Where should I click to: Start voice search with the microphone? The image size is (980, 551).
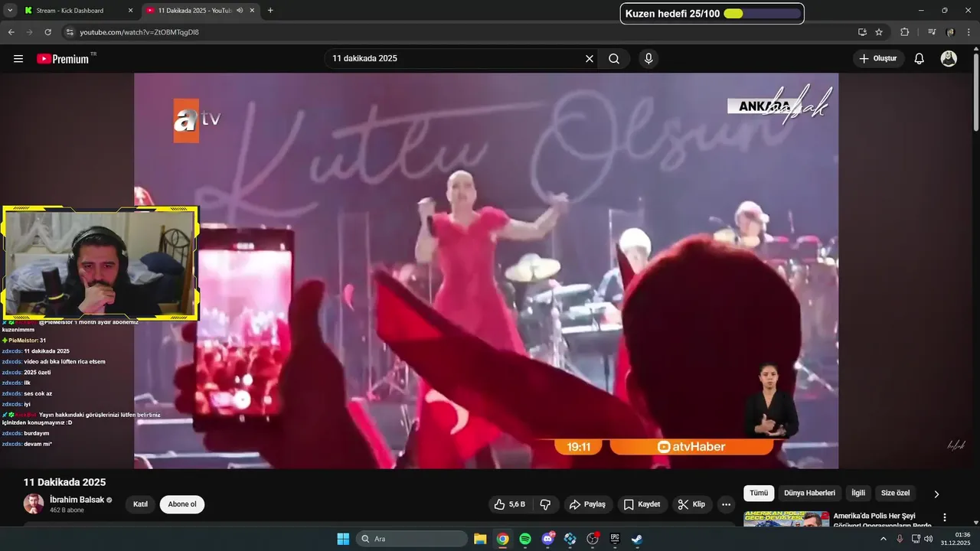[x=648, y=59]
